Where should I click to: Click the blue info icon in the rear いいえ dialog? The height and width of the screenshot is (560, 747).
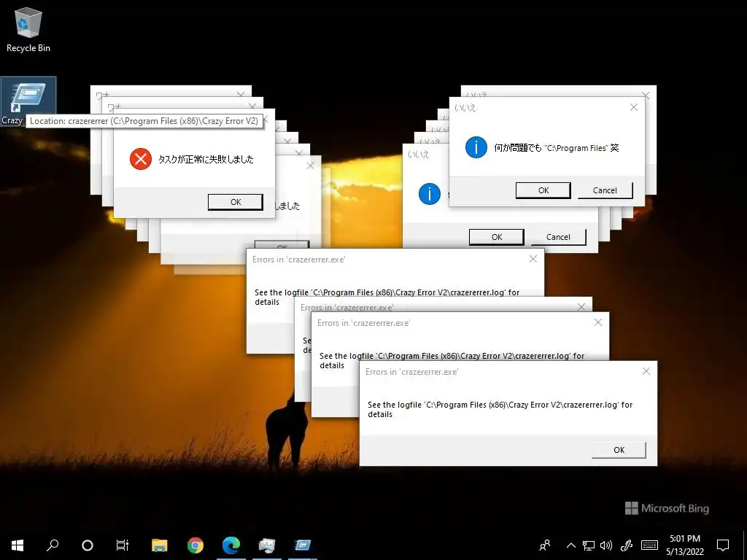click(429, 194)
